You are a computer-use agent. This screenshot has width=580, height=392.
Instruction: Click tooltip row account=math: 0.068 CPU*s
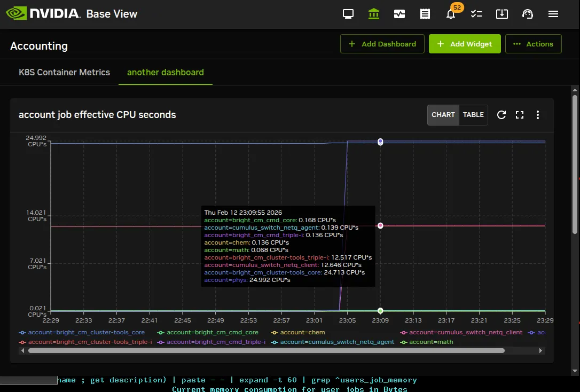tap(246, 250)
